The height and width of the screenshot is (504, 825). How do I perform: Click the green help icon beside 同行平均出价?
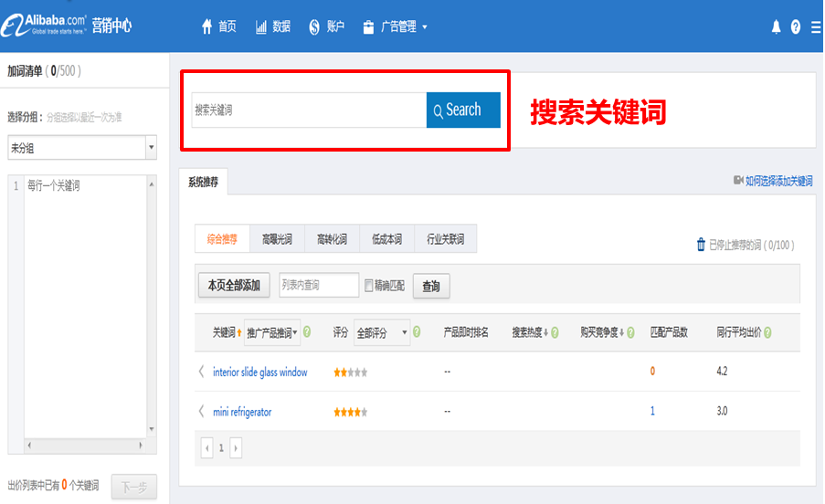(x=767, y=333)
